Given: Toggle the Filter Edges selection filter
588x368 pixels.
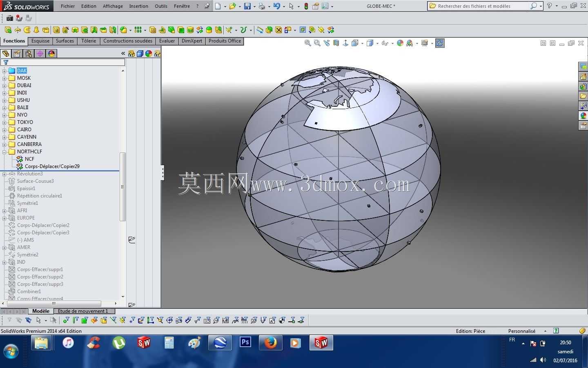Looking at the screenshot, I should pyautogui.click(x=76, y=320).
